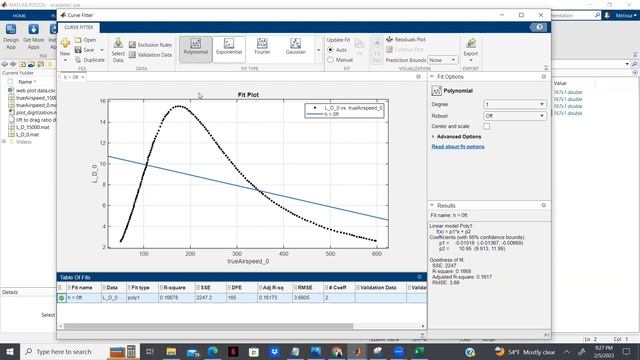Image resolution: width=640 pixels, height=360 pixels.
Task: Open Exclusion Rules
Action: [x=150, y=45]
